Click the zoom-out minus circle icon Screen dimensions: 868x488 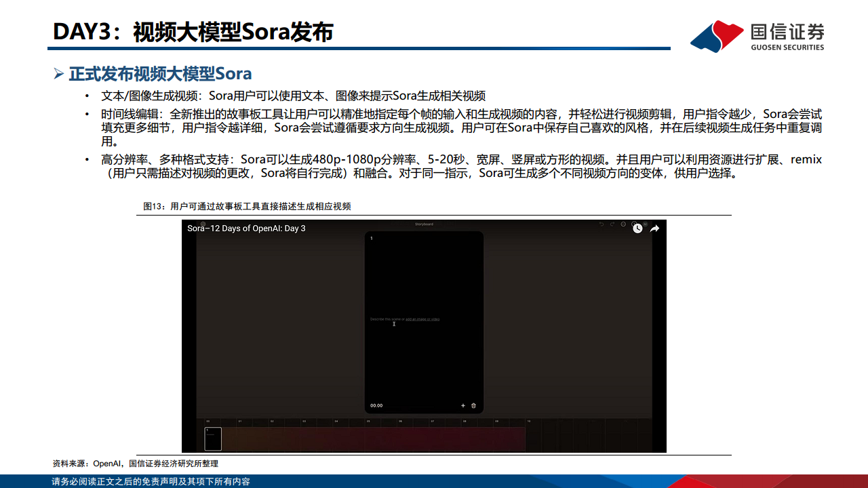623,224
